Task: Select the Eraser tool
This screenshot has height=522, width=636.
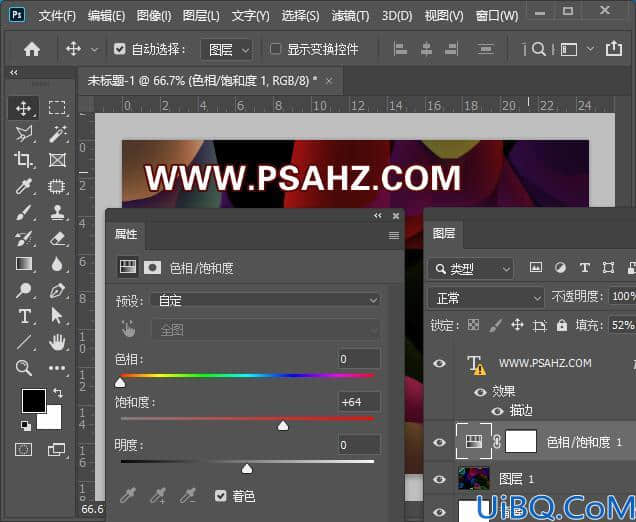Action: pos(57,238)
